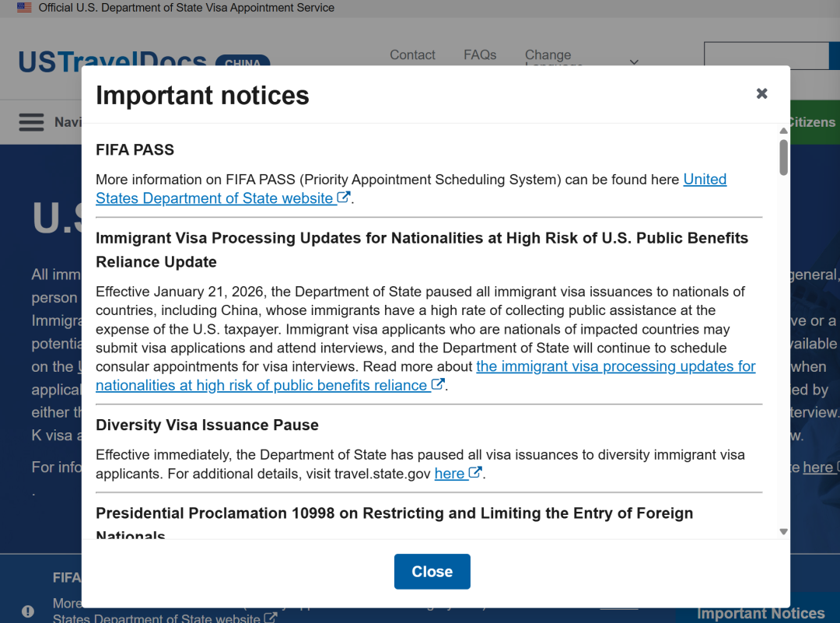Click the US flag icon in top banner
This screenshot has height=623, width=840.
[24, 8]
